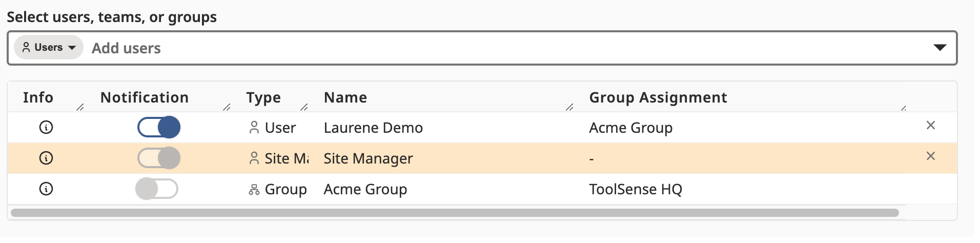The width and height of the screenshot is (980, 243).
Task: Click the Type column header
Action: (263, 97)
